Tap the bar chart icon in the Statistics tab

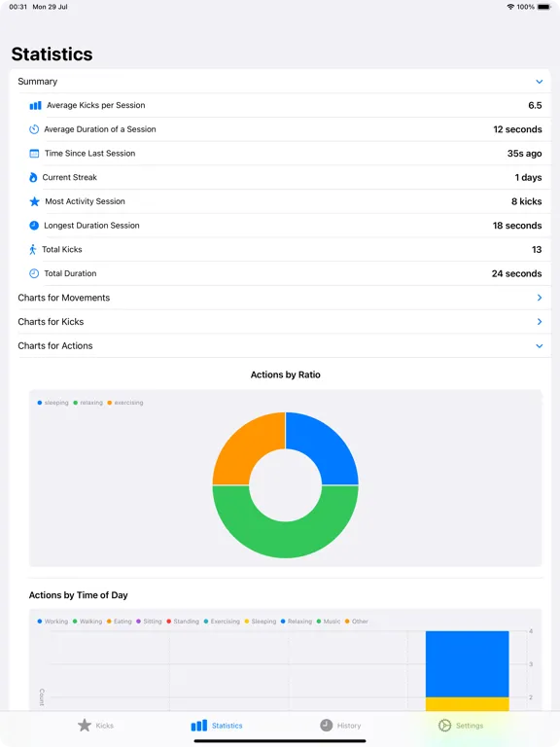click(199, 725)
